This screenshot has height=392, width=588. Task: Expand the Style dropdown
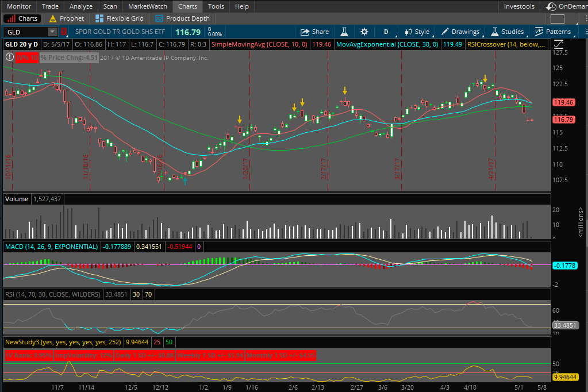[x=417, y=32]
